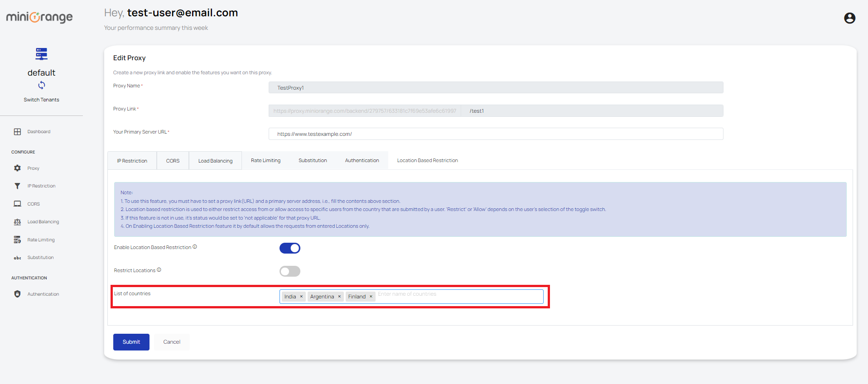Click the IP Restriction funnel icon
Viewport: 868px width, 384px height.
click(17, 186)
